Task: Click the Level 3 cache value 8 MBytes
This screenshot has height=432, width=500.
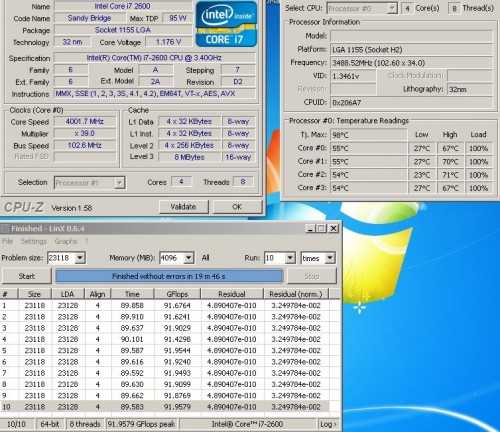Action: tap(189, 157)
